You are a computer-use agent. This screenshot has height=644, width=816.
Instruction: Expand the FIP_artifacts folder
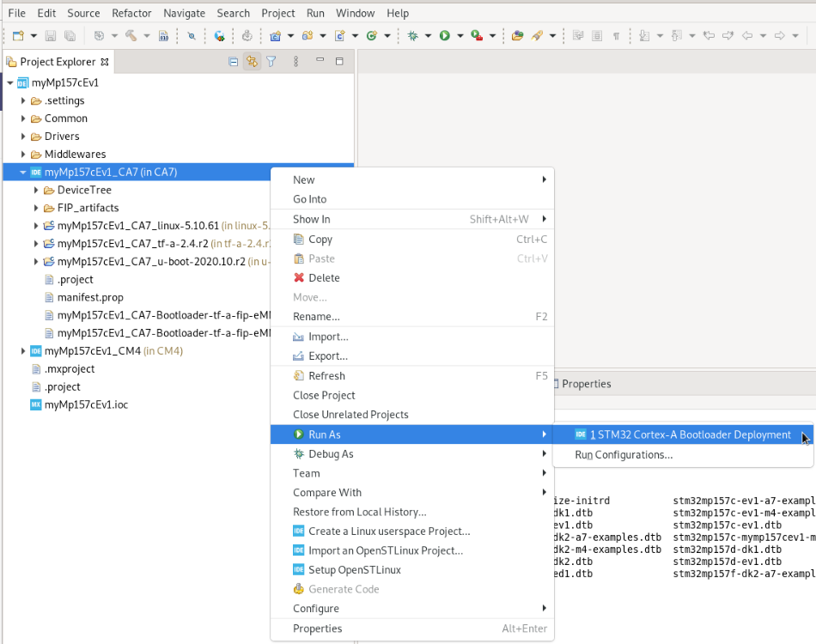pyautogui.click(x=36, y=208)
